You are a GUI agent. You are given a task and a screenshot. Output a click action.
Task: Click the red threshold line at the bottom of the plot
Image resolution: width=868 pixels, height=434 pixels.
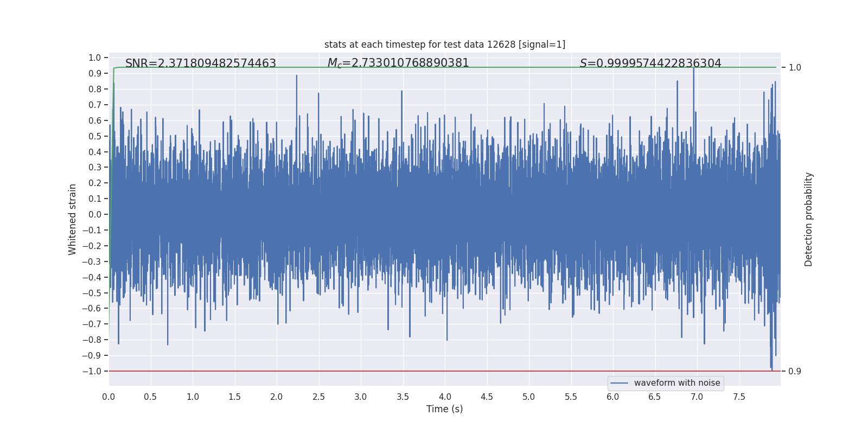coord(445,371)
